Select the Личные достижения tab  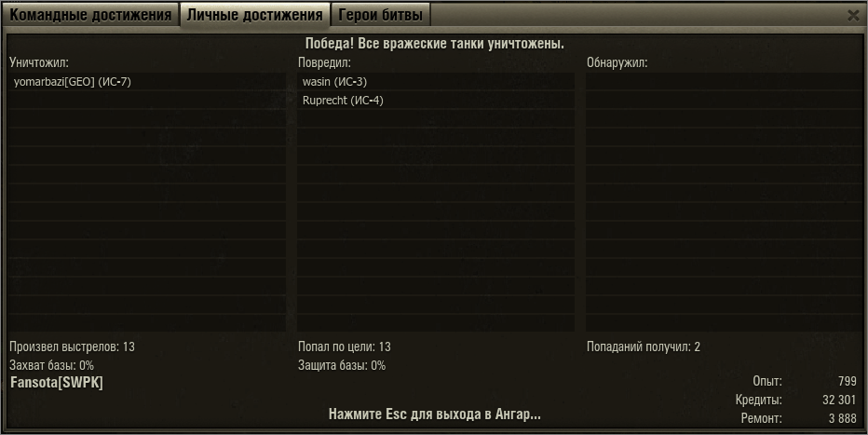tap(254, 15)
